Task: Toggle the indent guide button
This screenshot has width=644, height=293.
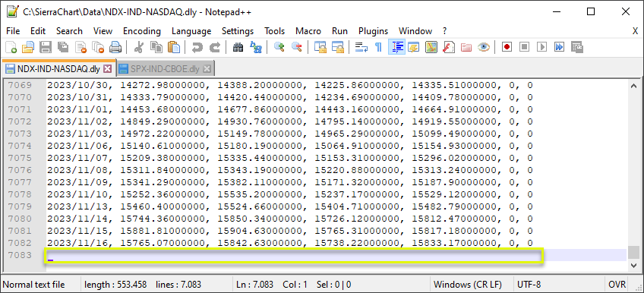Action: coord(396,47)
